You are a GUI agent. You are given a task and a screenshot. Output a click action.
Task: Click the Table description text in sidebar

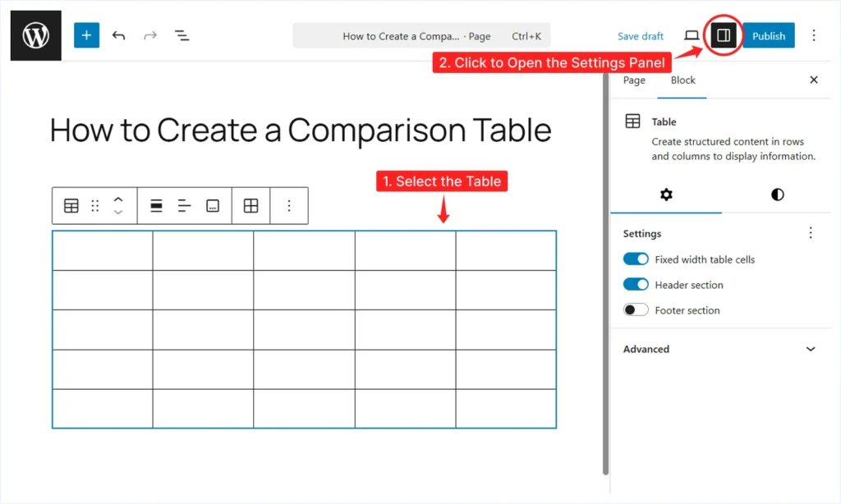pyautogui.click(x=733, y=149)
